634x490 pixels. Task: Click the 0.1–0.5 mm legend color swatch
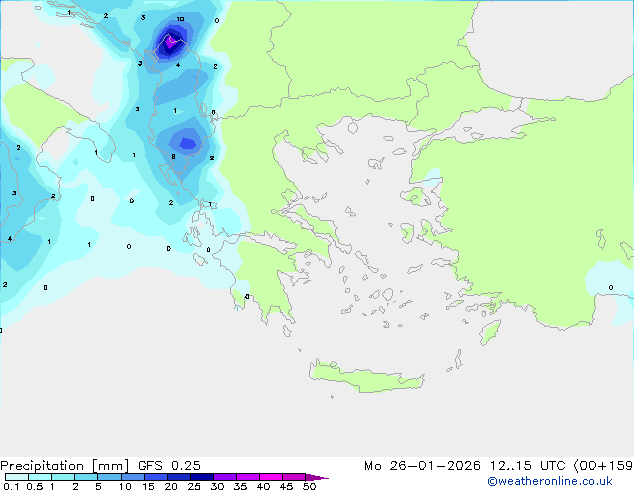click(17, 477)
